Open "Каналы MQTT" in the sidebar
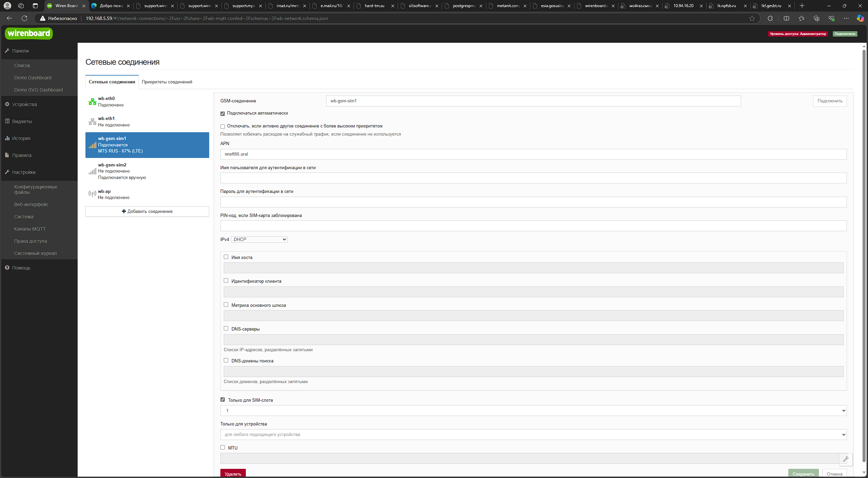 tap(30, 229)
